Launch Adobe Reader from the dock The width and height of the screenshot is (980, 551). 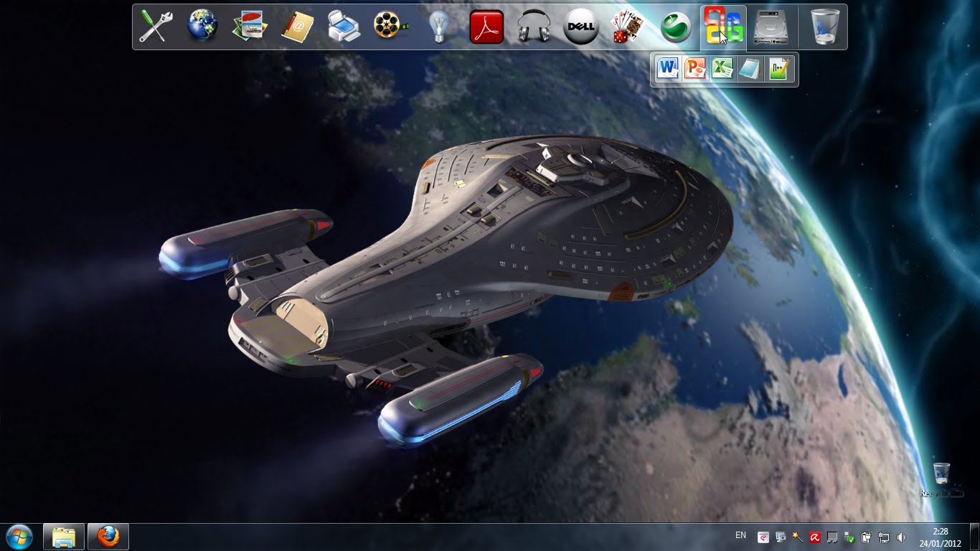point(486,27)
